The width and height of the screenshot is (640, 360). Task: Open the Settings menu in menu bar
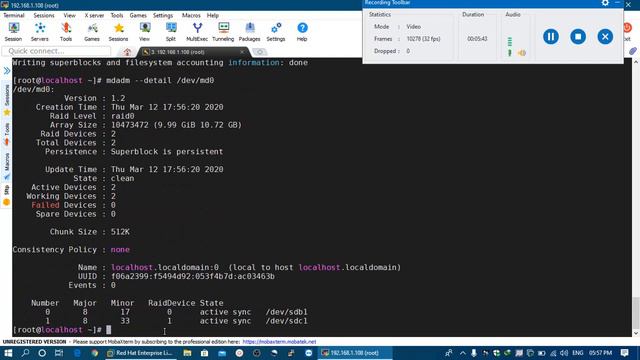(x=163, y=15)
